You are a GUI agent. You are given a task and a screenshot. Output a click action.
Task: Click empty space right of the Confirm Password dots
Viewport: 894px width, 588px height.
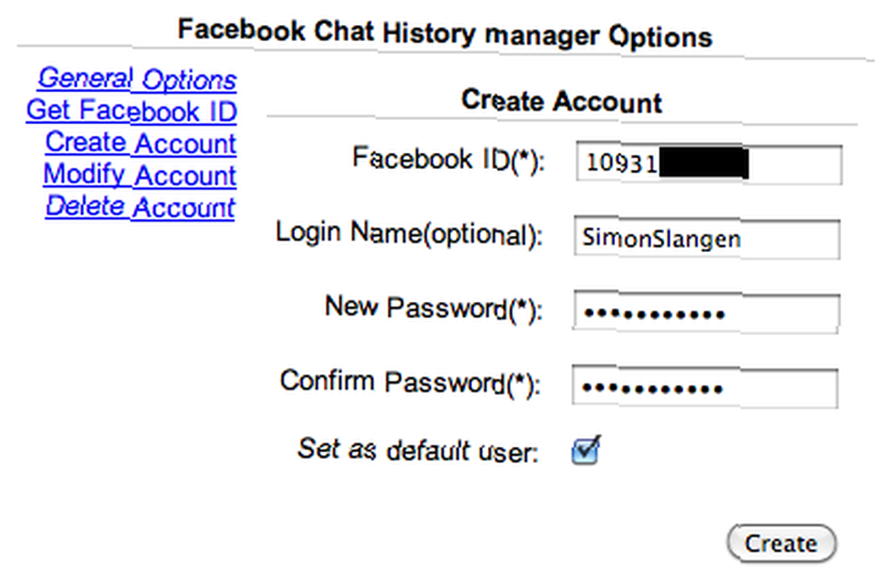(781, 388)
